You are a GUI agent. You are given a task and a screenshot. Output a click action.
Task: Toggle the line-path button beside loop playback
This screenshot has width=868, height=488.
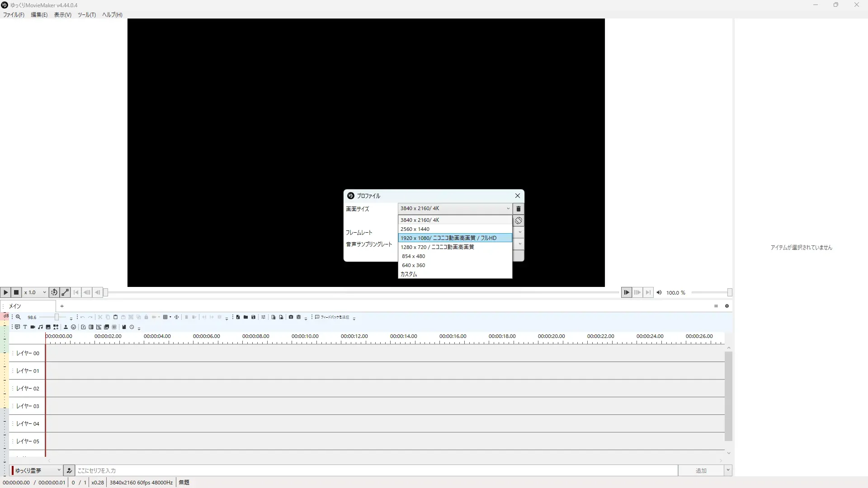pos(65,292)
